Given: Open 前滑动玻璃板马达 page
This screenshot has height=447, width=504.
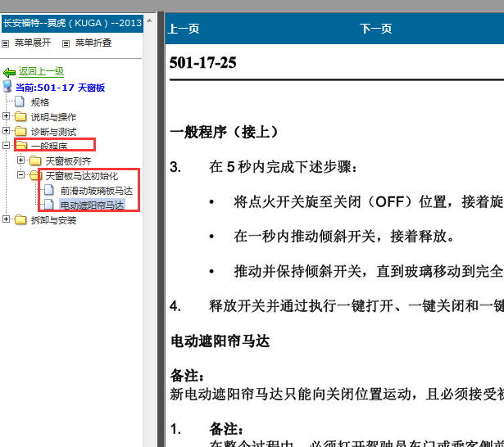Looking at the screenshot, I should click(x=97, y=191).
